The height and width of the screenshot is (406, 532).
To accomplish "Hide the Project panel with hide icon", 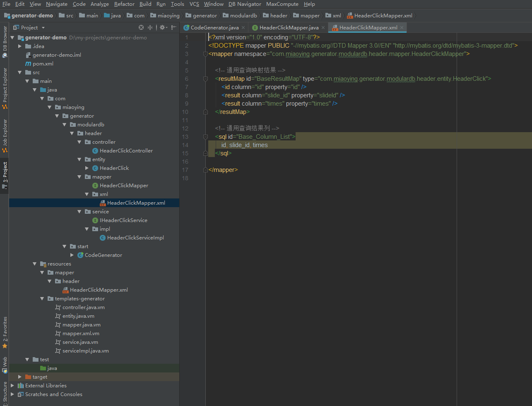I will (x=174, y=27).
